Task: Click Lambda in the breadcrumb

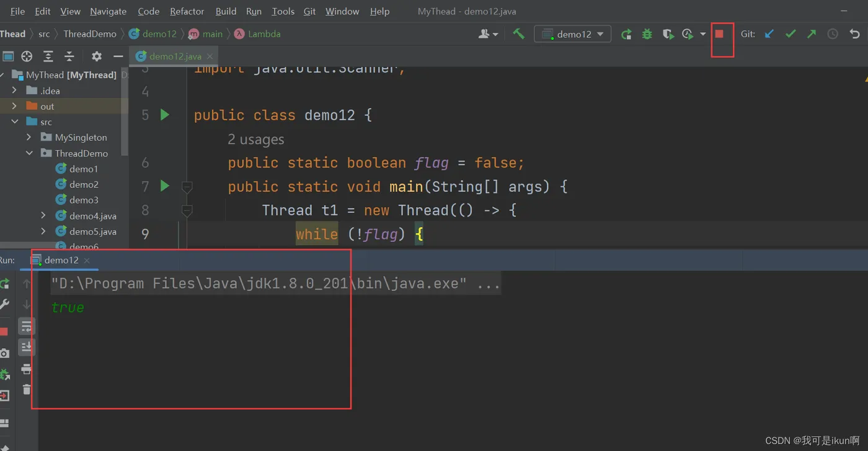Action: tap(257, 34)
